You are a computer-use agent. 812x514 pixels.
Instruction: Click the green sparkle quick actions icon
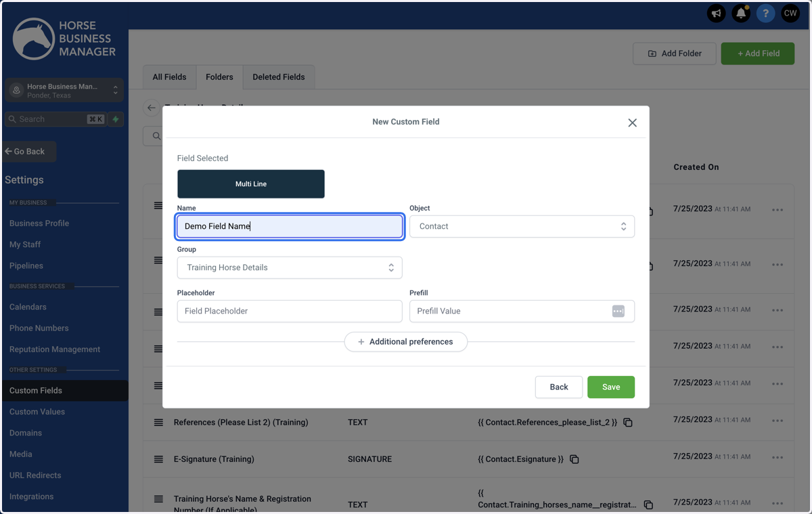tap(116, 119)
